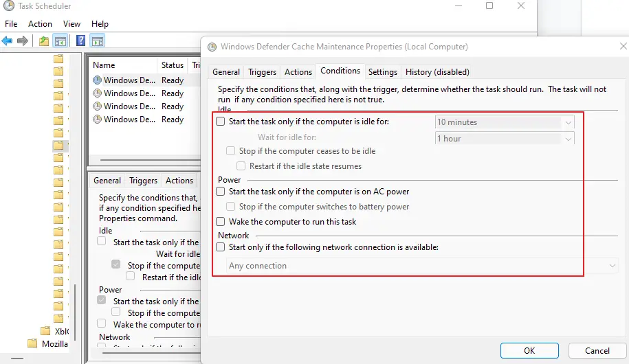629x364 pixels.
Task: Sort tasks by the Status column header
Action: [x=173, y=65]
